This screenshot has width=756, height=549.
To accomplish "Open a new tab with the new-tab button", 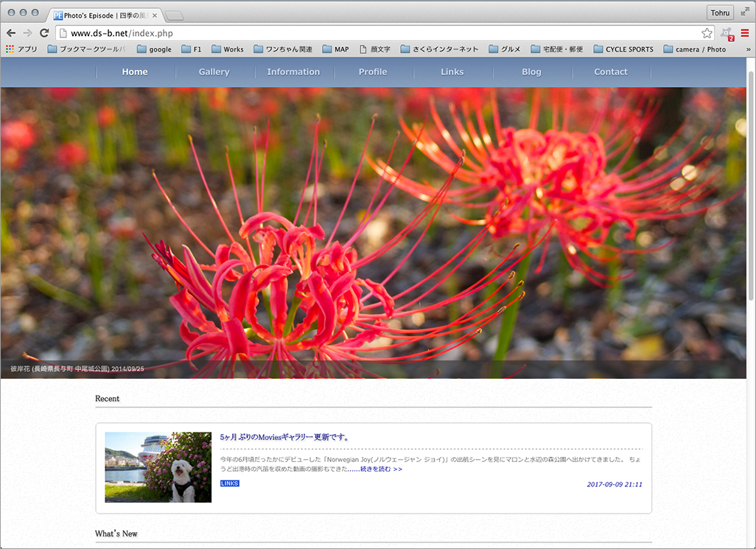I will [174, 15].
